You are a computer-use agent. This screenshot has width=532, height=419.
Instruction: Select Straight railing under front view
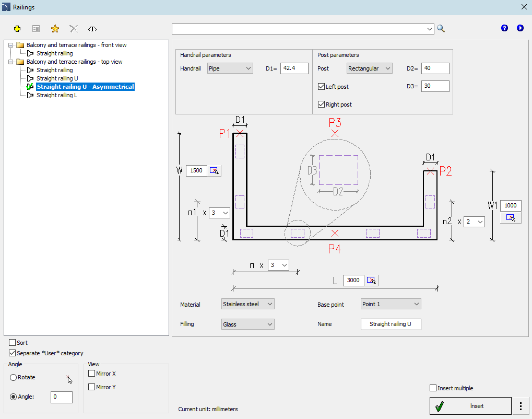[54, 53]
